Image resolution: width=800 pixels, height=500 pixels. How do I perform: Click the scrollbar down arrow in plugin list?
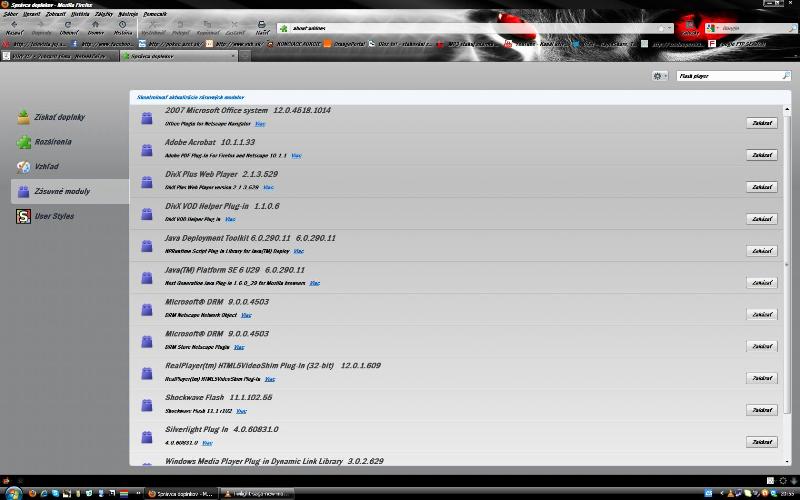[x=787, y=461]
